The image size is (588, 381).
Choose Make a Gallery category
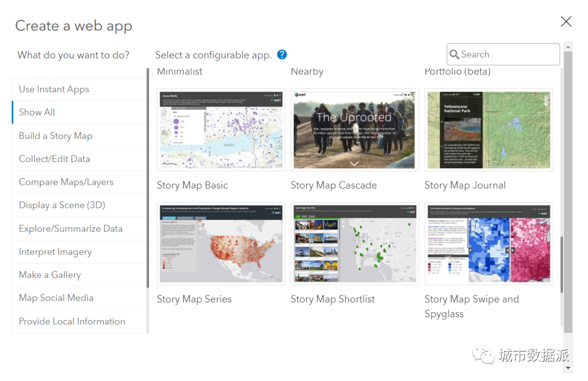coord(79,275)
